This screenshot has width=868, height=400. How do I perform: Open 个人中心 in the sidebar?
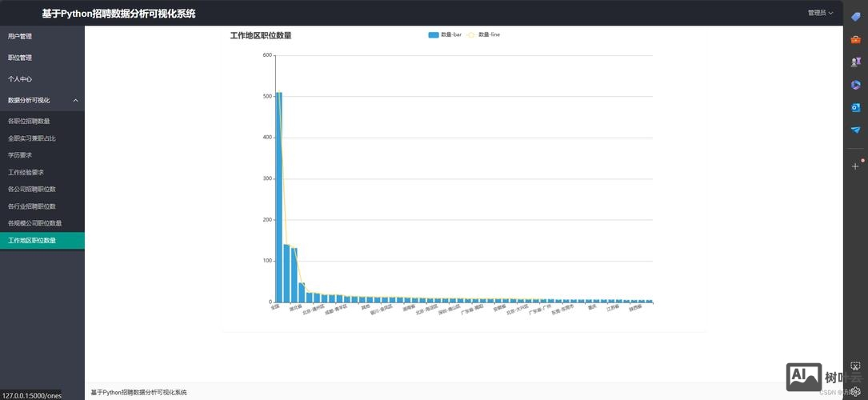(20, 79)
